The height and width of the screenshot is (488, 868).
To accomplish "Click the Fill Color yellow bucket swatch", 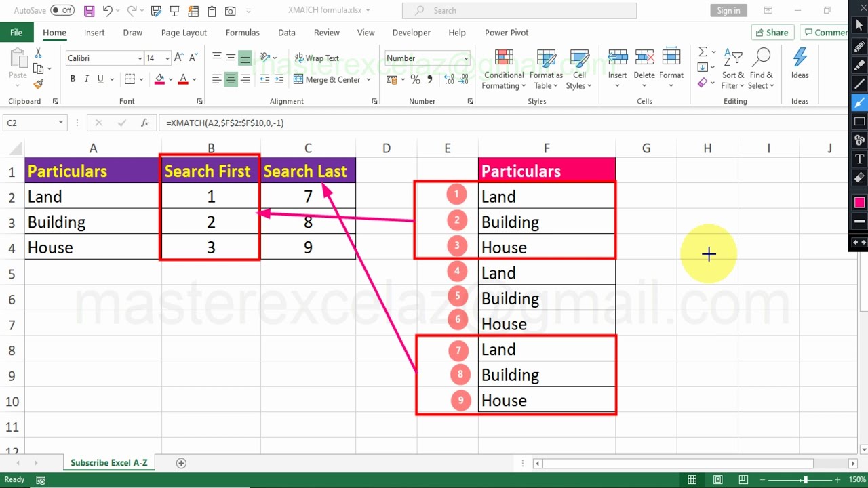I will [159, 79].
